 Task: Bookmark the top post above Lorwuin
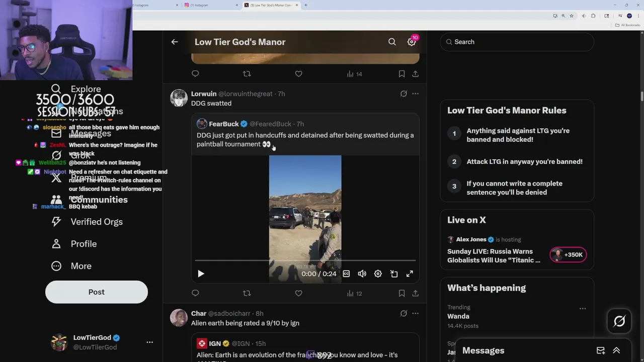pyautogui.click(x=401, y=74)
